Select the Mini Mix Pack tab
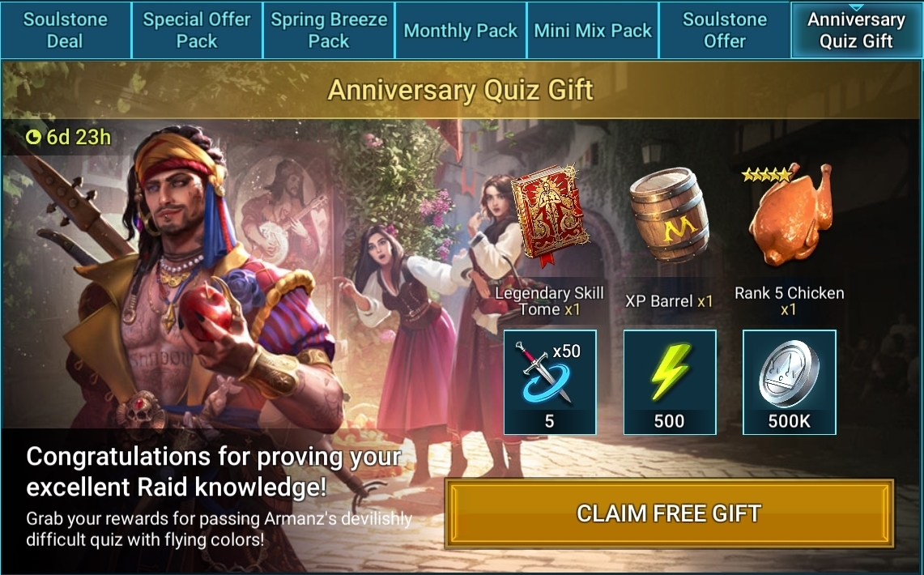This screenshot has height=575, width=924. [593, 30]
